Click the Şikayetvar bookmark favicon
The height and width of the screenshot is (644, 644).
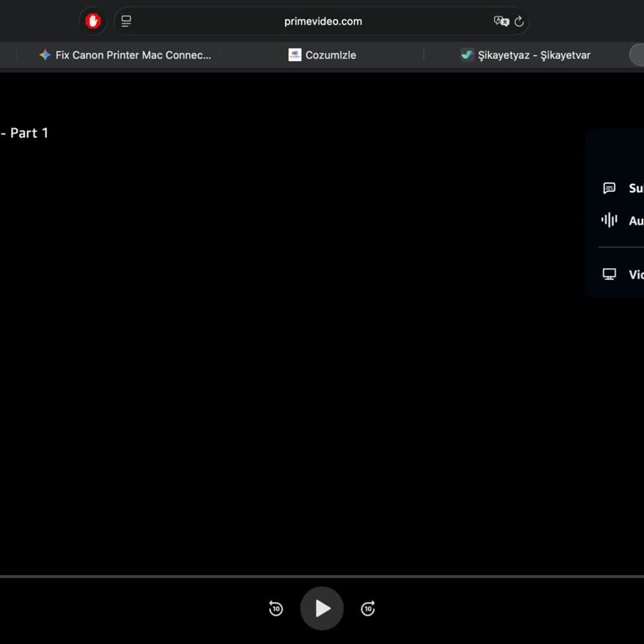[x=467, y=55]
